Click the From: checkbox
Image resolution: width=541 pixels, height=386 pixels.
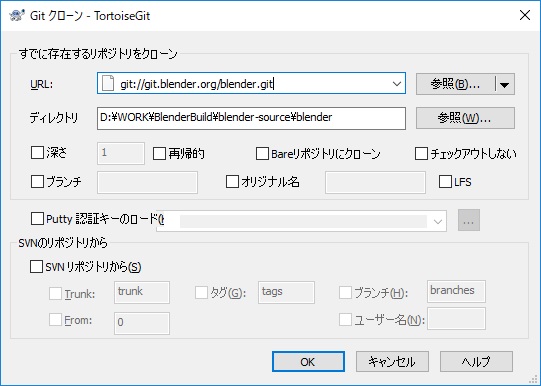[x=56, y=320]
